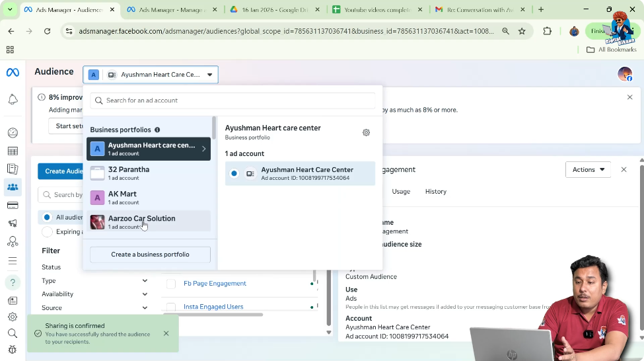This screenshot has width=644, height=361.
Task: Click the sidebar search magnifier icon
Action: [x=13, y=333]
